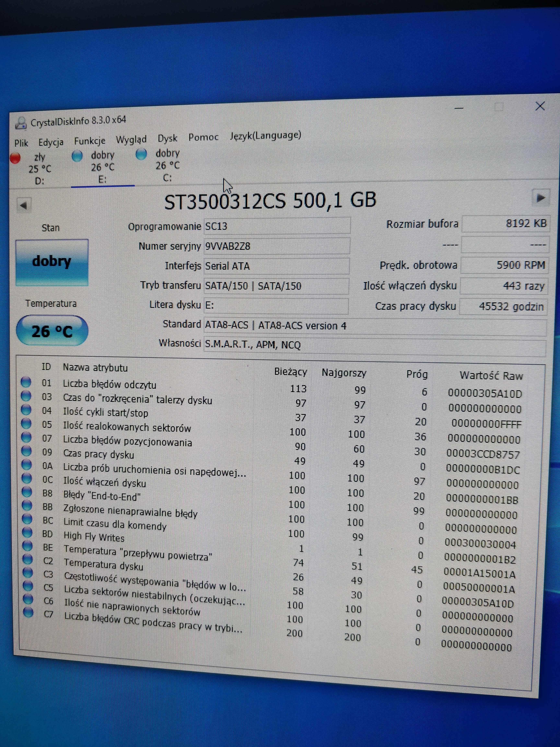Open the Pomoc menu
Image resolution: width=560 pixels, height=747 pixels.
[x=204, y=137]
